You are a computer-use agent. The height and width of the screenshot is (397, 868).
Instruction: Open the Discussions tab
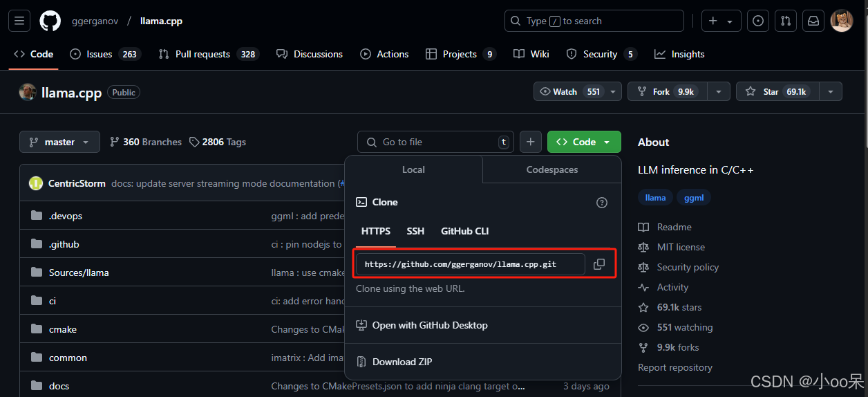[310, 54]
